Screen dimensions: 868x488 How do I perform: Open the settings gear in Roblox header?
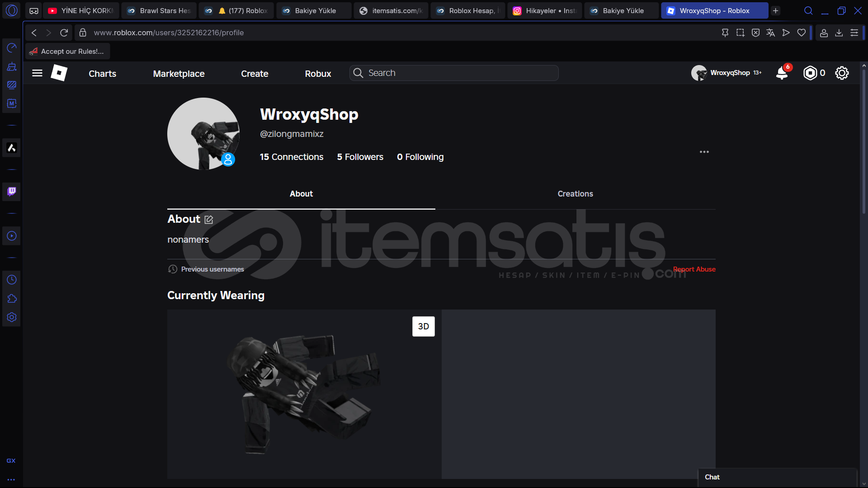point(842,73)
